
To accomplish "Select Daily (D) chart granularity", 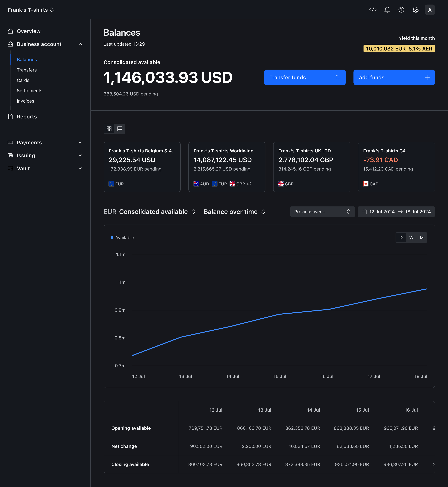I will [x=401, y=238].
